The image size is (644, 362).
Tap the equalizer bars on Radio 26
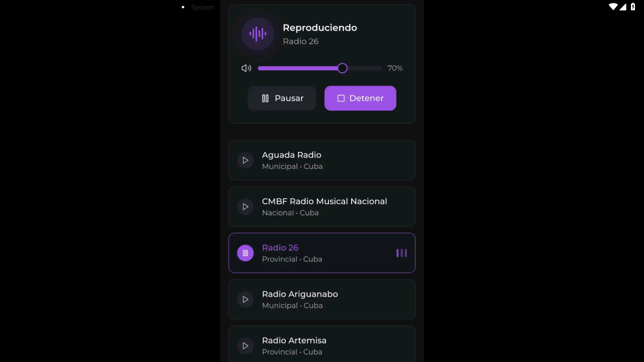click(401, 253)
